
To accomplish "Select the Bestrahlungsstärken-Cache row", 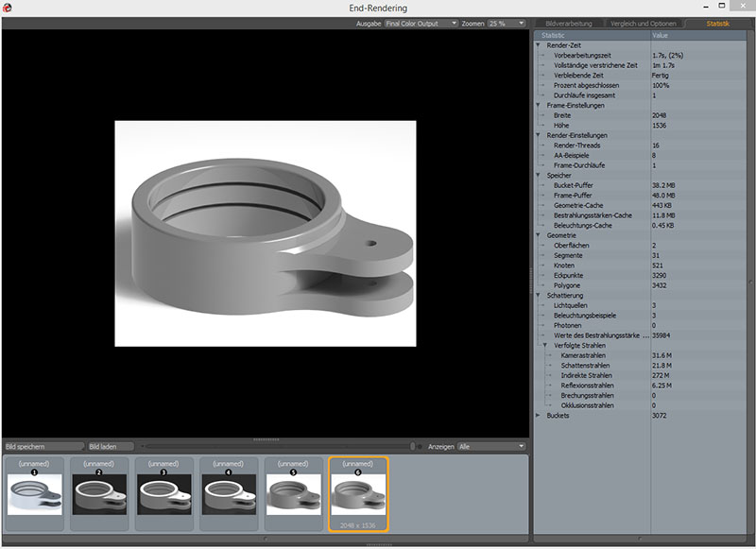I will (x=641, y=215).
